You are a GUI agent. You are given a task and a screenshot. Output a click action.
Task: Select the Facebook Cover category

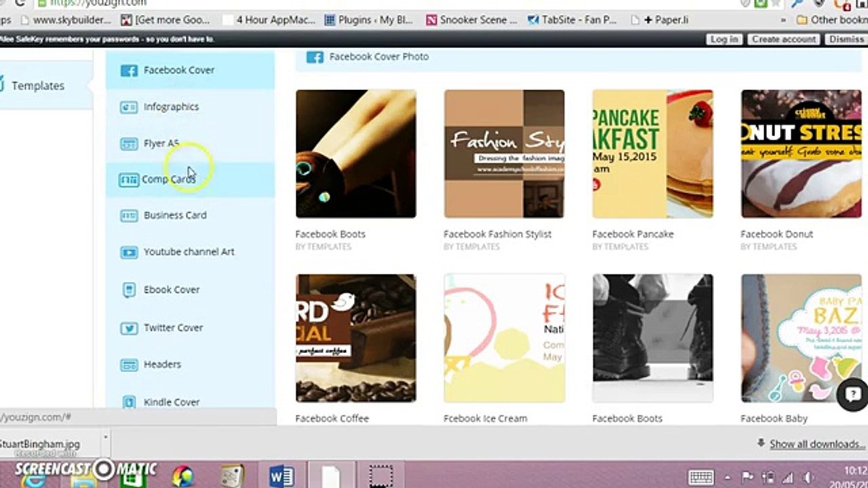pyautogui.click(x=191, y=70)
